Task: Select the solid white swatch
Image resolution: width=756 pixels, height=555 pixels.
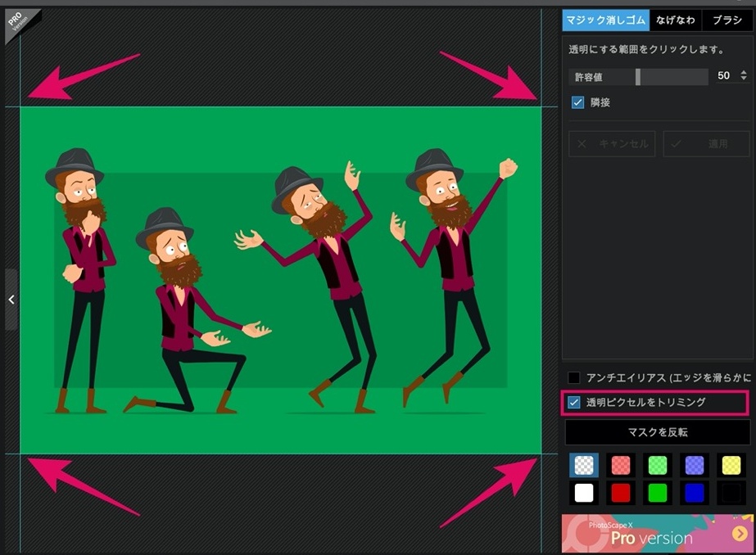Action: coord(584,493)
